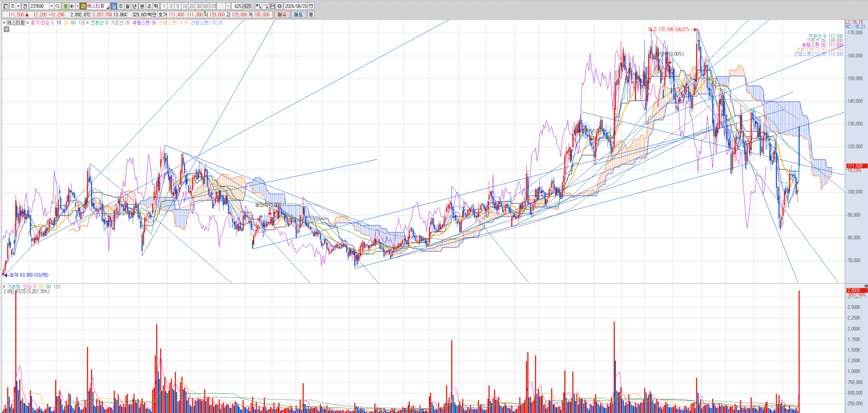The height and width of the screenshot is (413, 868).
Task: Open the grid table icon below legend
Action: coord(6,29)
